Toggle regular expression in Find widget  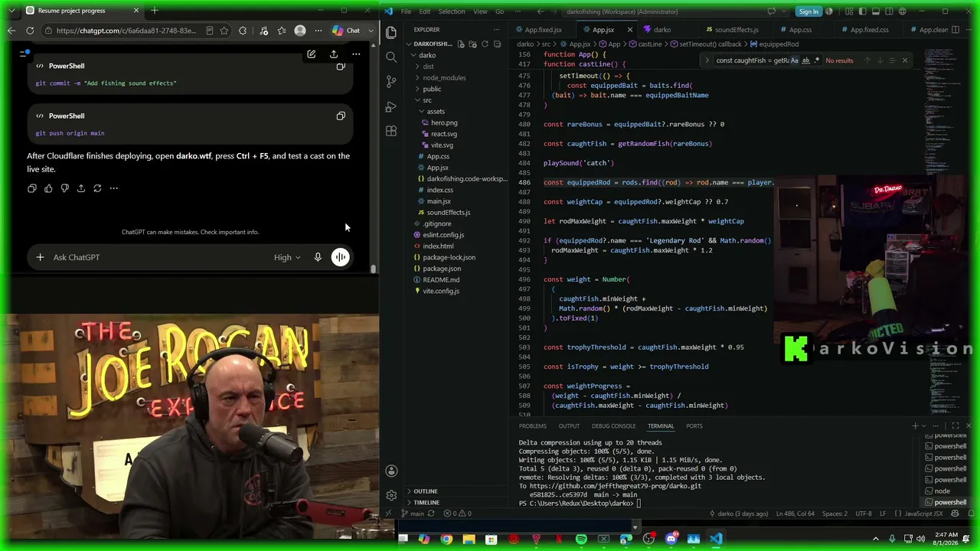pos(816,60)
